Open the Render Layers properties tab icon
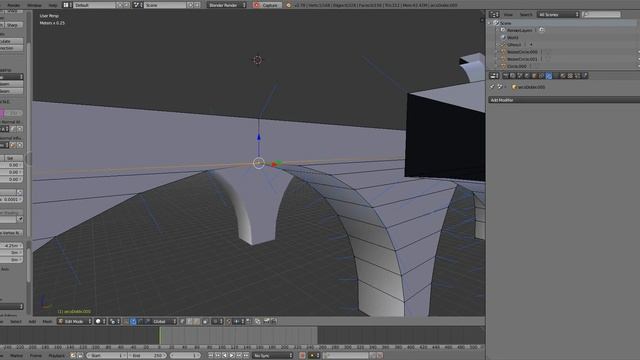Screen dimensions: 640x360 coord(512,76)
